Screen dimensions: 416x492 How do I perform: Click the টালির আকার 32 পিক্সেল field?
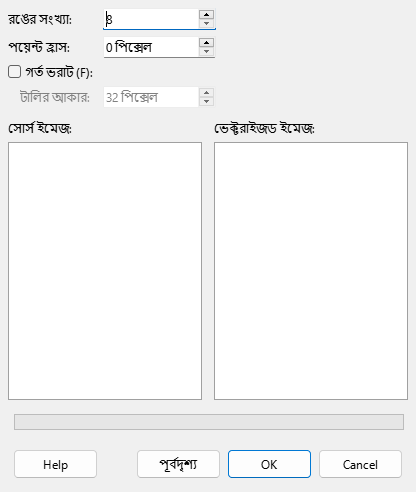click(x=151, y=97)
